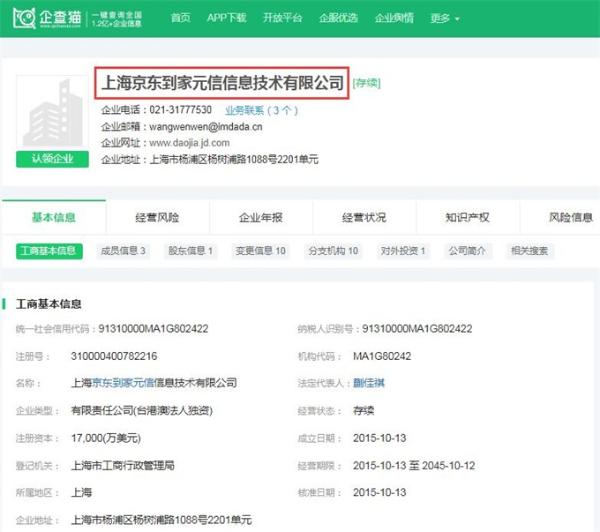This screenshot has height=532, width=600.
Task: Click the company building placeholder image
Action: [x=52, y=111]
